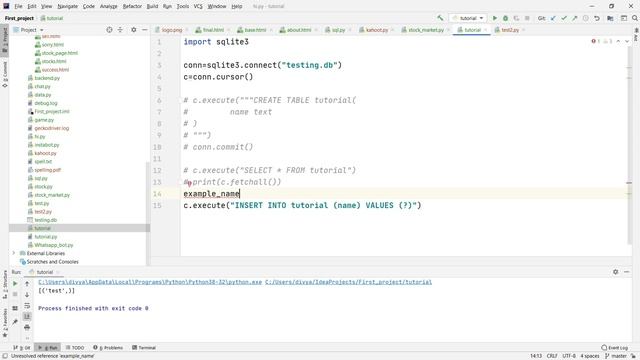640x360 pixels.
Task: Click the Print icon in Run panel
Action: [x=27, y=327]
